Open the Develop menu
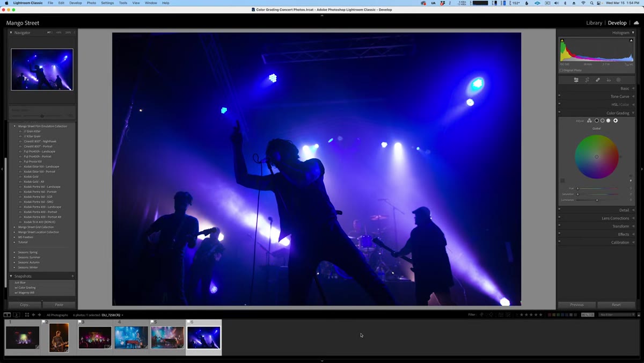644x363 pixels. point(76,3)
